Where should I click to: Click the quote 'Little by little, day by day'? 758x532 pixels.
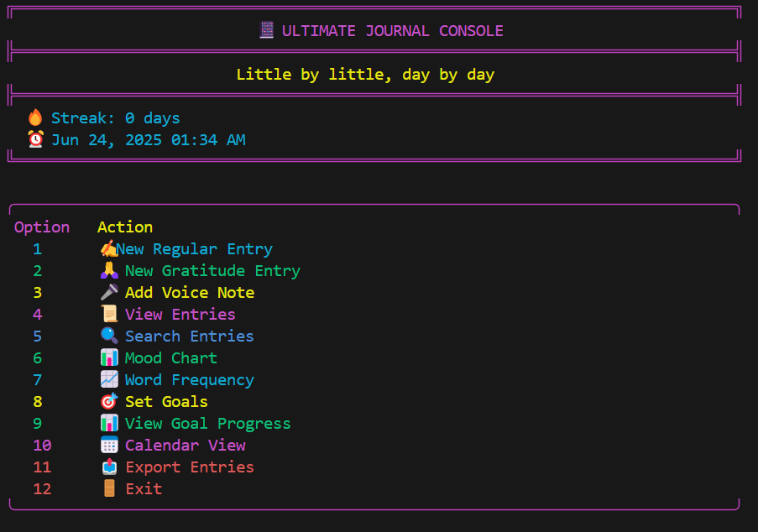(x=365, y=75)
